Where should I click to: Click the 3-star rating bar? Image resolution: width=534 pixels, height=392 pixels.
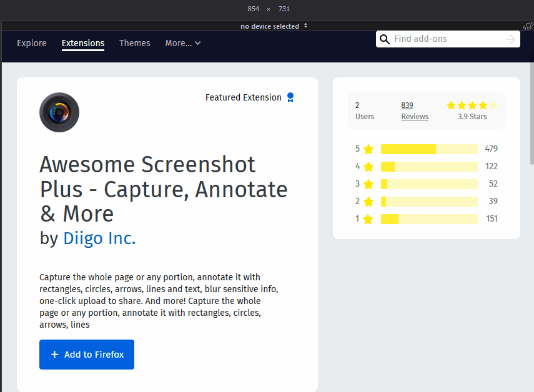point(429,184)
